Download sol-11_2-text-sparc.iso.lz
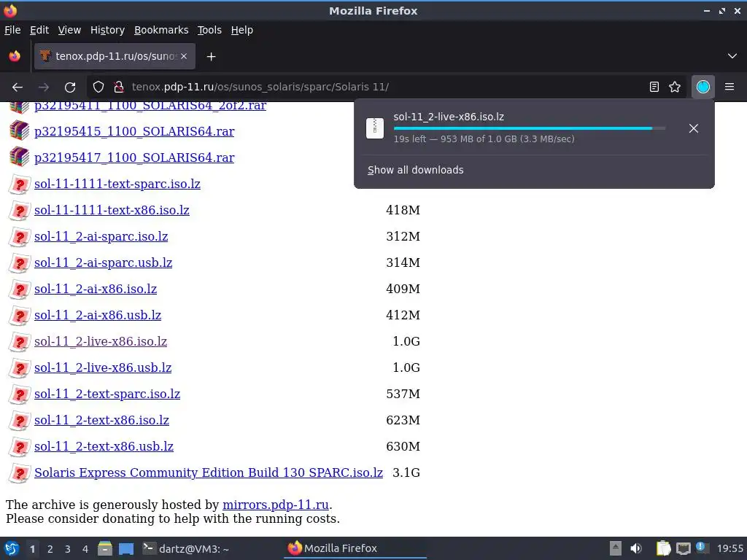 tap(107, 394)
